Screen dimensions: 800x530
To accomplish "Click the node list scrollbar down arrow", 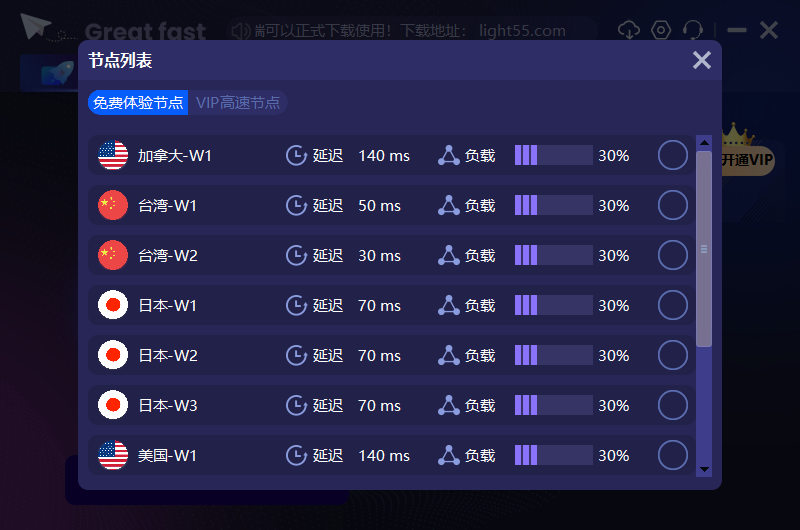I will [x=704, y=469].
